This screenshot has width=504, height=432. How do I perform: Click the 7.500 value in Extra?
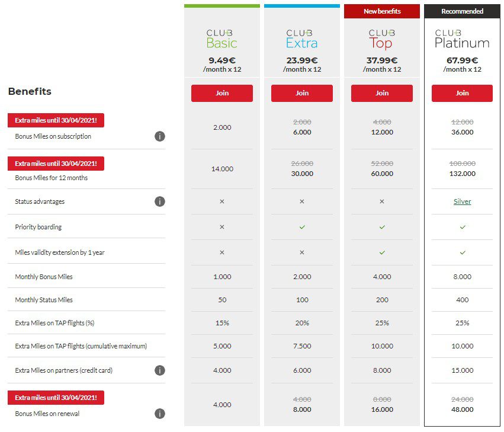(302, 347)
